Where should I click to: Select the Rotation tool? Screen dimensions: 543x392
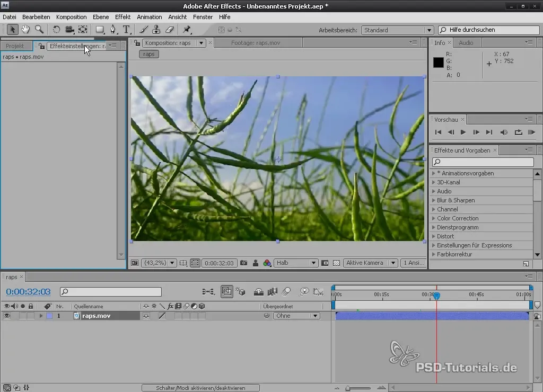pyautogui.click(x=56, y=30)
